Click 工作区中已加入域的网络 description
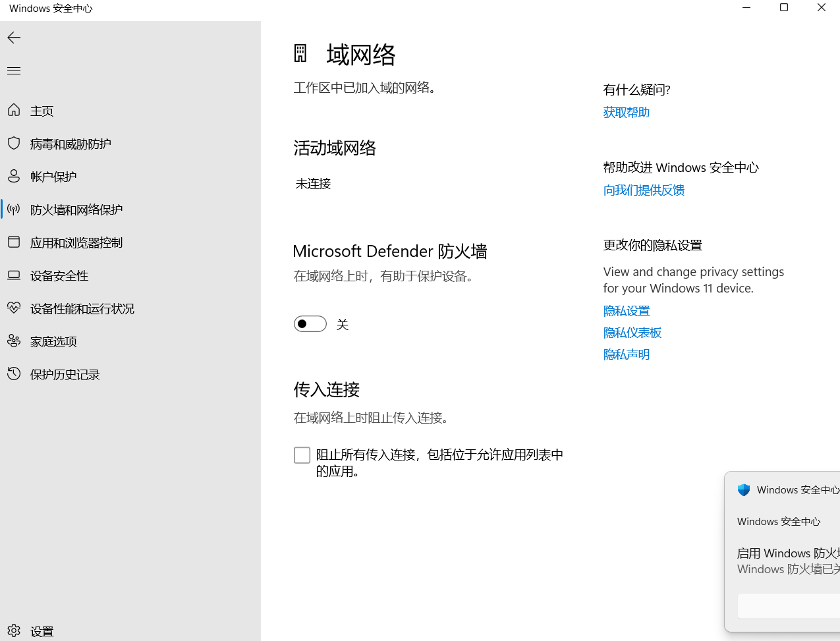This screenshot has width=840, height=641. tap(366, 88)
